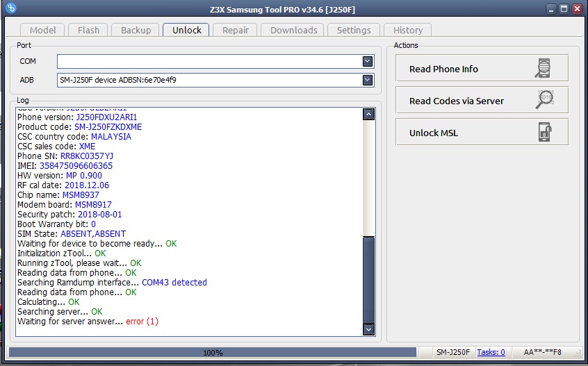Image resolution: width=588 pixels, height=366 pixels.
Task: Open the Settings tab
Action: [354, 30]
